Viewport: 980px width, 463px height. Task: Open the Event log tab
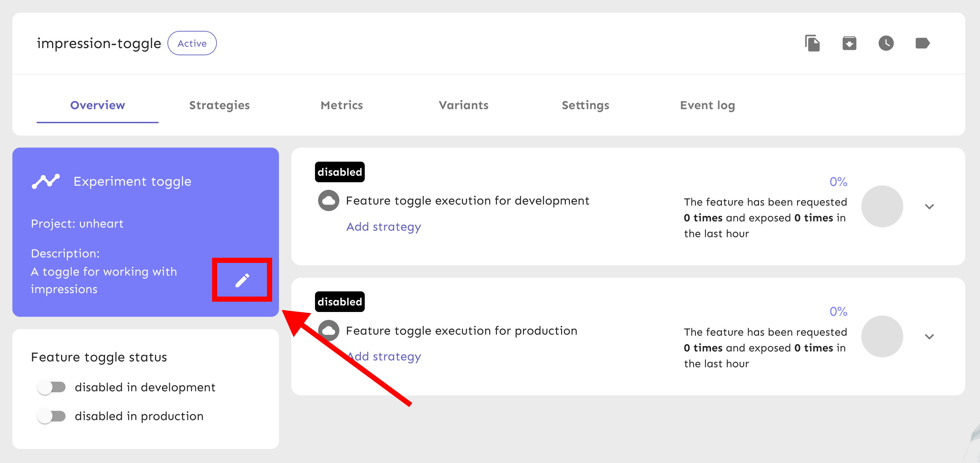point(707,105)
